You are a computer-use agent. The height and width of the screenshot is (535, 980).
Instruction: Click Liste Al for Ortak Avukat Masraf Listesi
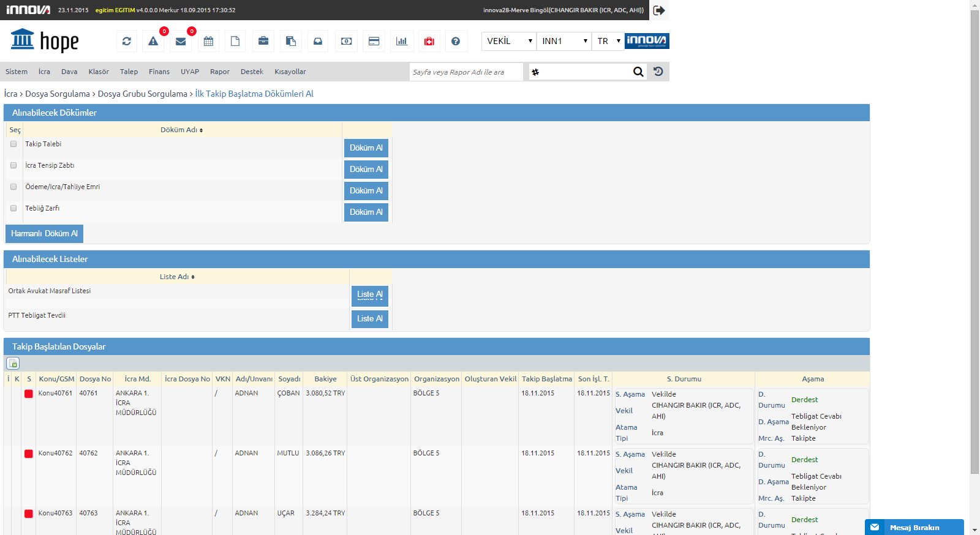pos(370,295)
